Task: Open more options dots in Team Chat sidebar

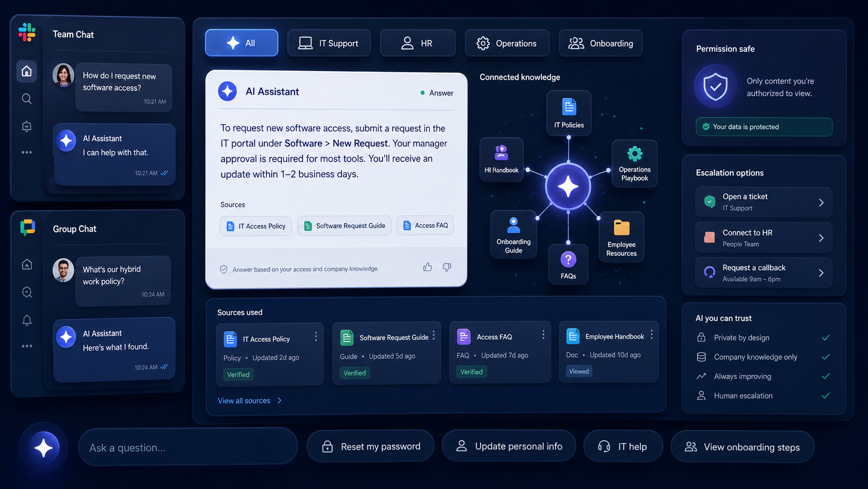Action: [26, 152]
